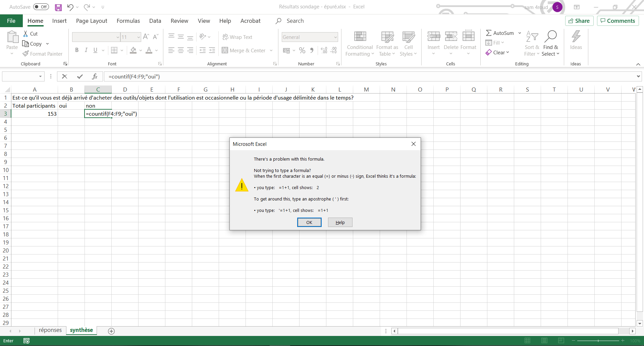Collapse the ribbon
644x346 pixels.
coord(638,64)
